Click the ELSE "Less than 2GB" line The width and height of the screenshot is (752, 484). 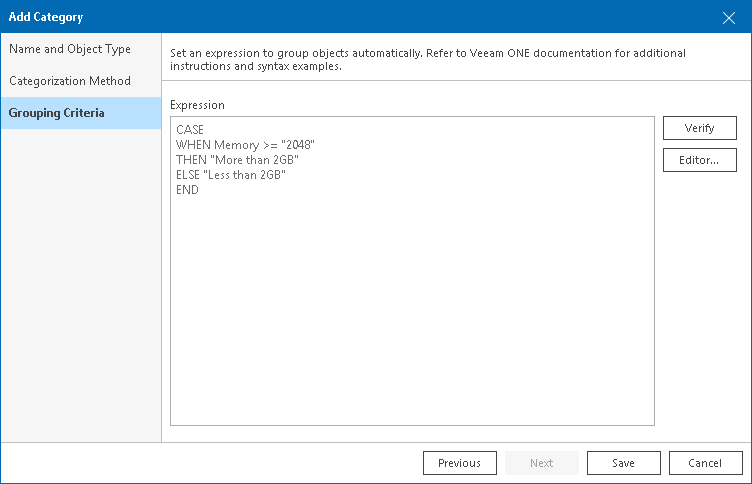tap(231, 175)
